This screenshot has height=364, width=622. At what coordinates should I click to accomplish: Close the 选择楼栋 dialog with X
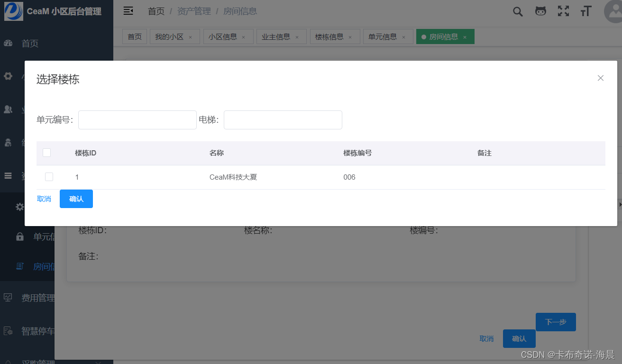(x=601, y=78)
